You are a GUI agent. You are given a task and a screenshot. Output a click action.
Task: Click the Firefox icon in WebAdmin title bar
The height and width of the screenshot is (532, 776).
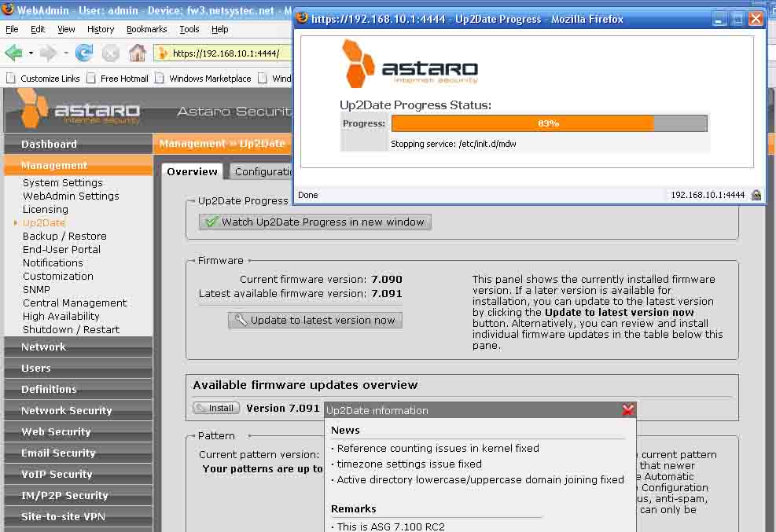pos(7,9)
